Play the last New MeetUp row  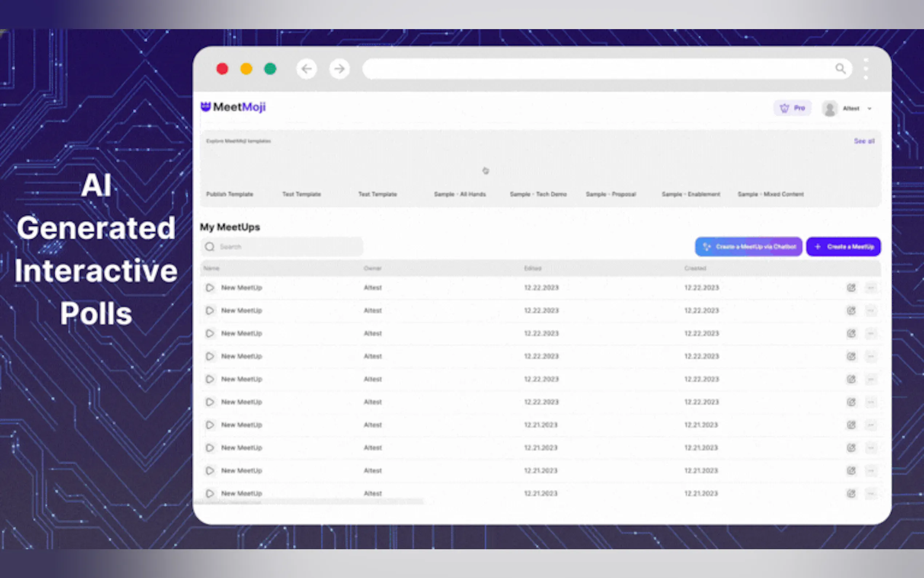(x=210, y=493)
